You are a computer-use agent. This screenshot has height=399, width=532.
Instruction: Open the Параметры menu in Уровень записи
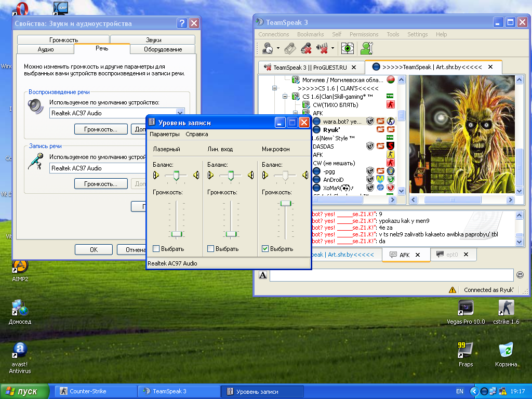coord(165,134)
